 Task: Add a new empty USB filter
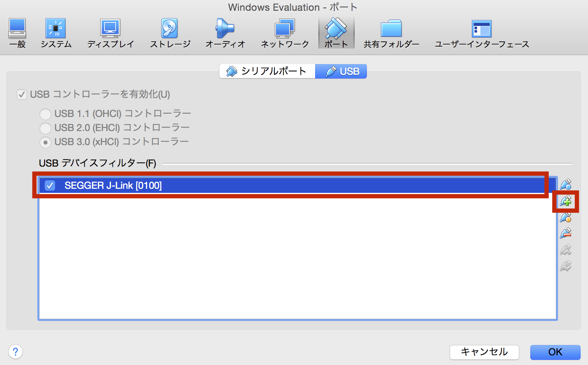565,184
